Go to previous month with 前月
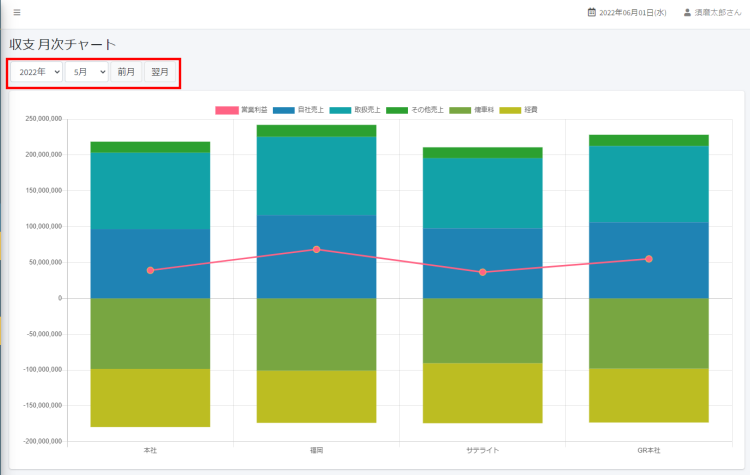 126,72
